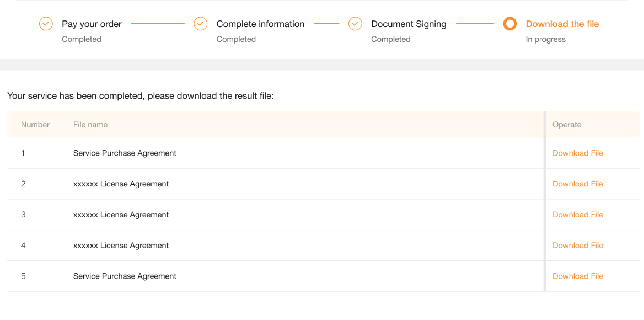Click the In progress status text

545,39
